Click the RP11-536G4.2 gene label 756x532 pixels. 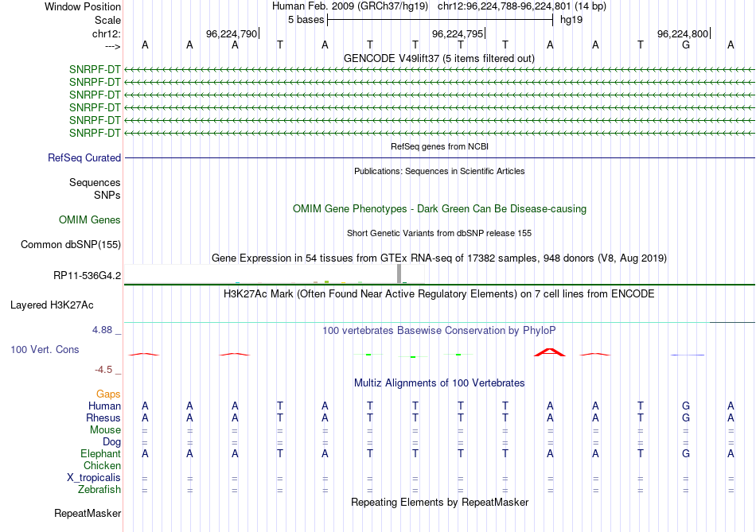point(87,276)
